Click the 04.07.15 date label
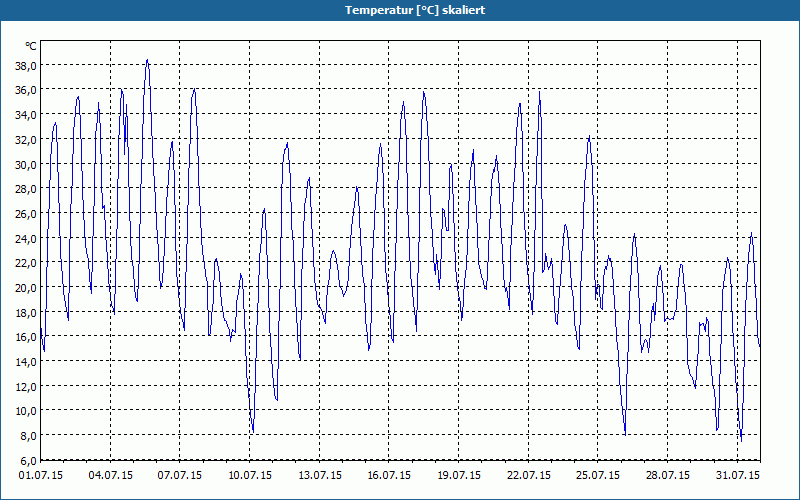Screen dimensions: 800x500 [111, 475]
